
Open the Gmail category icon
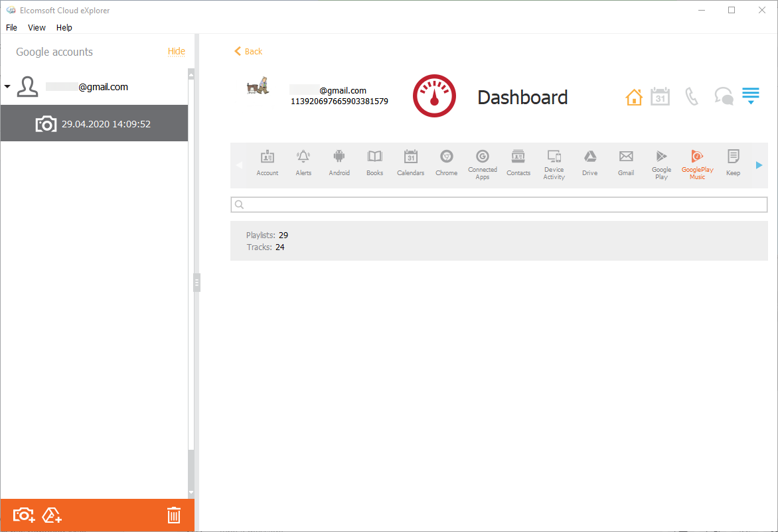coord(625,163)
